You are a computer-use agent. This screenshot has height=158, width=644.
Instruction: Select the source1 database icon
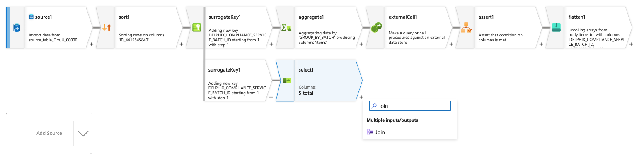16,28
